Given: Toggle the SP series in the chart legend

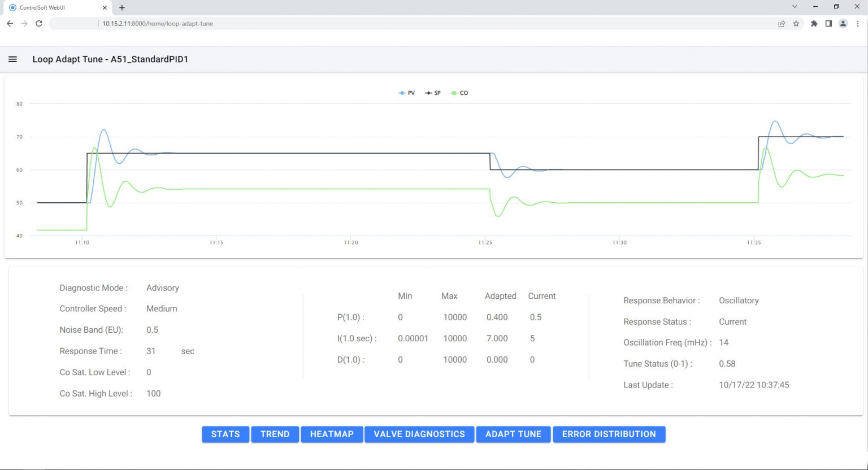Looking at the screenshot, I should coord(432,93).
